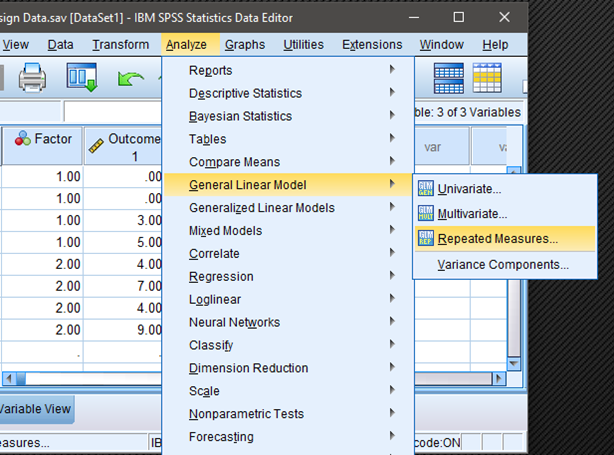Close the SPSS Data Editor window
The width and height of the screenshot is (614, 455).
point(504,17)
